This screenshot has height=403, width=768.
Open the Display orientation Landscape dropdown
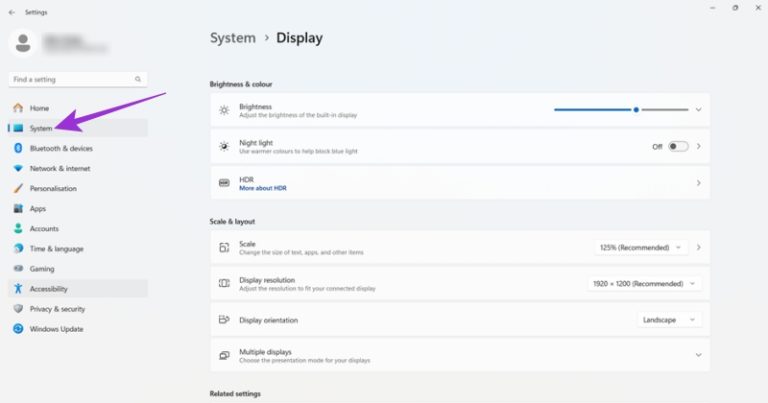pos(669,320)
